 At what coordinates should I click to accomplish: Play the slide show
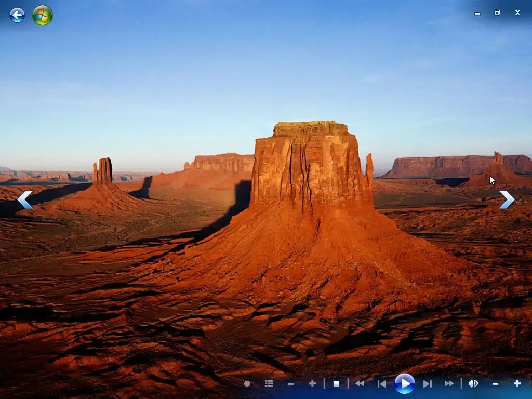[x=404, y=384]
